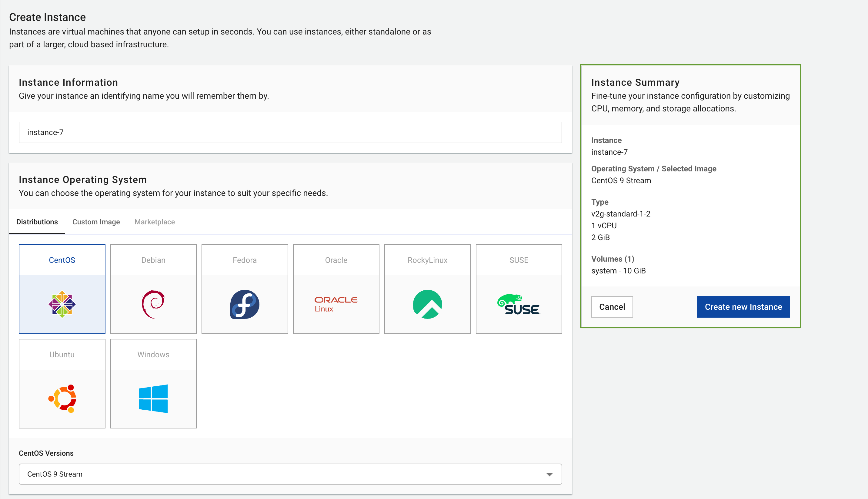Pick the Ubuntu circle logo
The height and width of the screenshot is (499, 868).
62,398
